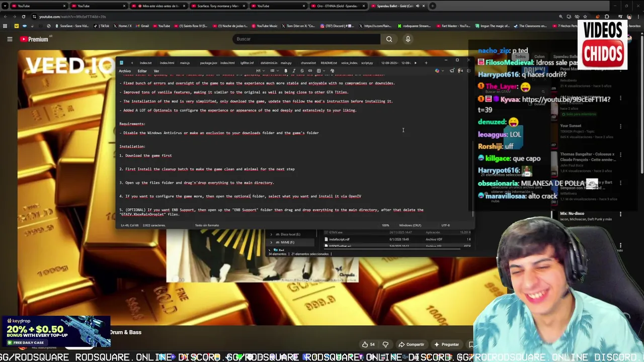Open the H1 heading dropdown in Notepad
644x362 pixels.
pos(260,71)
